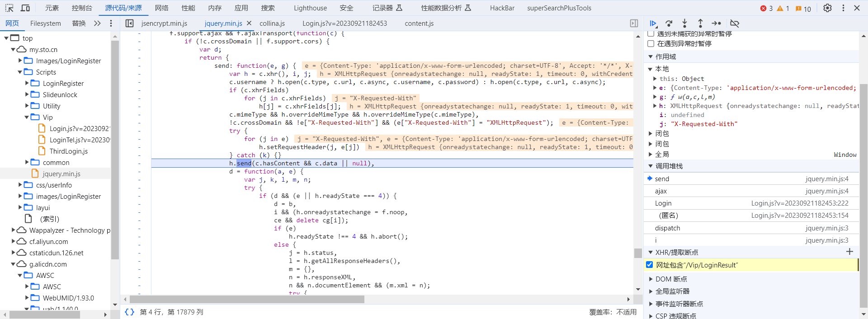The image size is (868, 319).
Task: Switch to content.js editor tab
Action: [x=419, y=23]
